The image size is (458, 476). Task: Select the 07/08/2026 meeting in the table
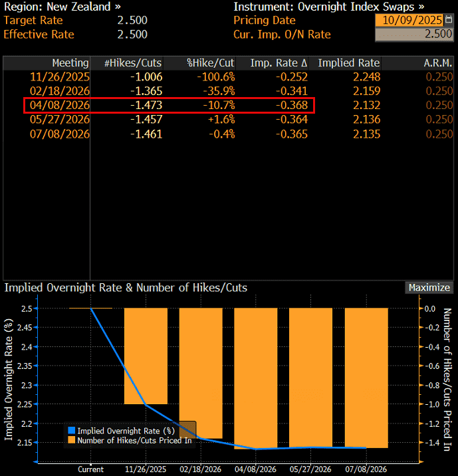click(x=60, y=134)
